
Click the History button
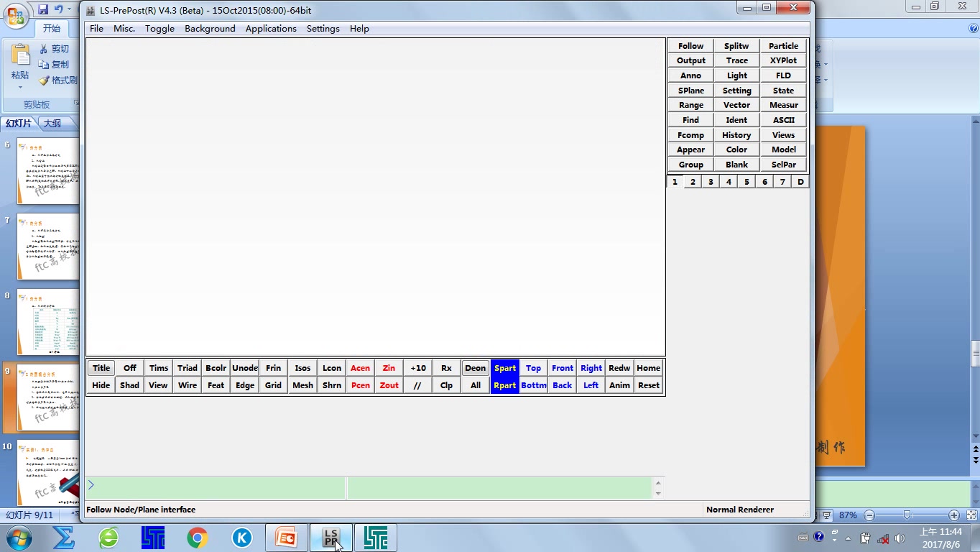(736, 135)
